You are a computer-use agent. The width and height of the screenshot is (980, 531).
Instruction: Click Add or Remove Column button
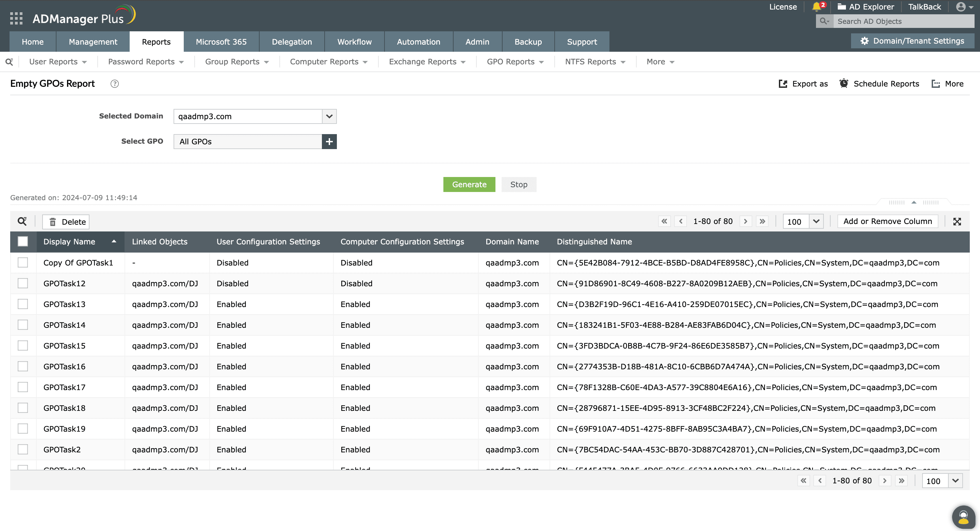click(x=887, y=222)
